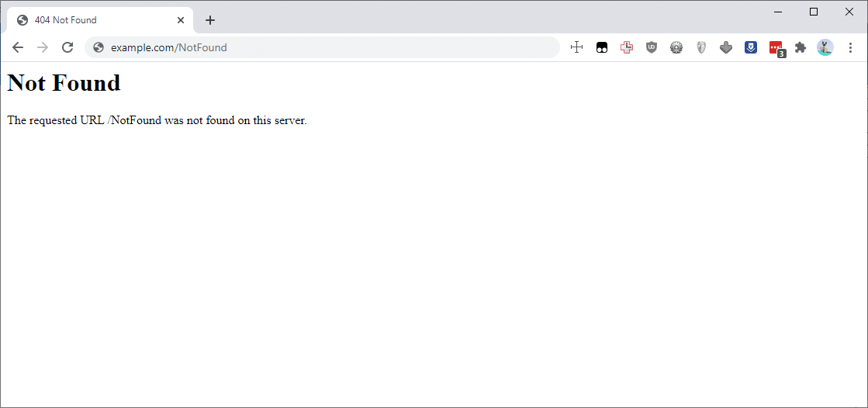Click the forward navigation arrow
Image resolution: width=868 pixels, height=408 pixels.
click(43, 47)
